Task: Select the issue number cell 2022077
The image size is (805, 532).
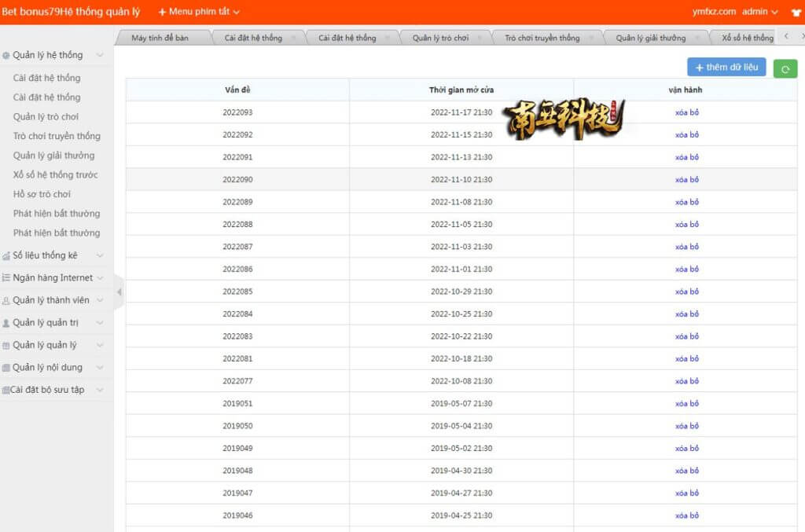Action: (237, 381)
